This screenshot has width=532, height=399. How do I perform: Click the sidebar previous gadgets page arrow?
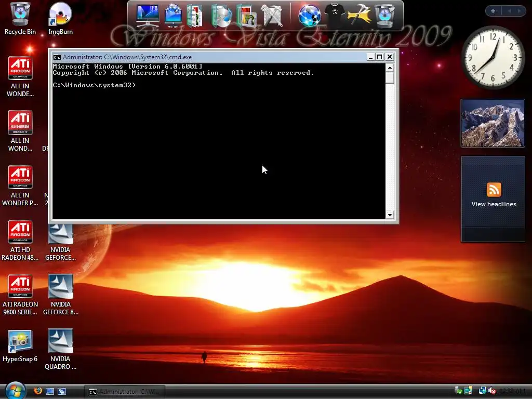[509, 11]
